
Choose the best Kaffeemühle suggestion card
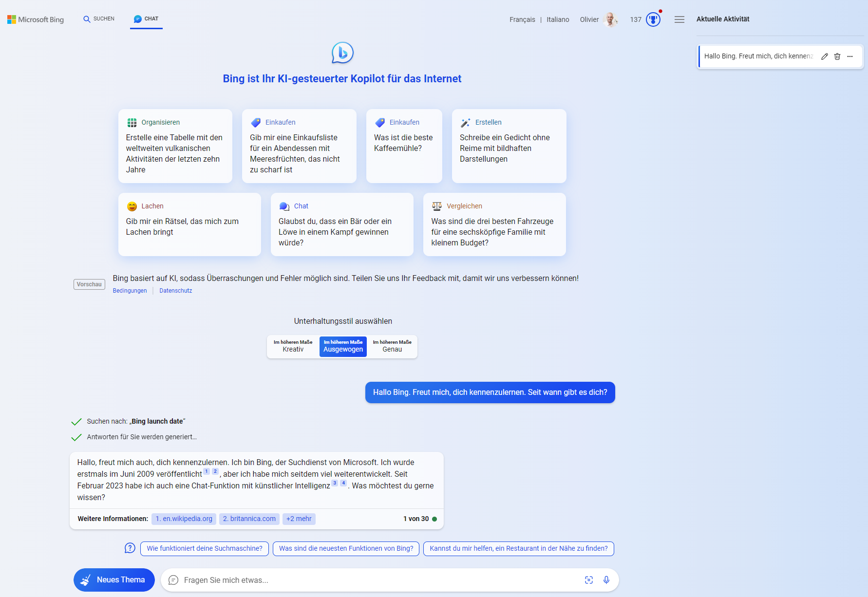coord(404,146)
